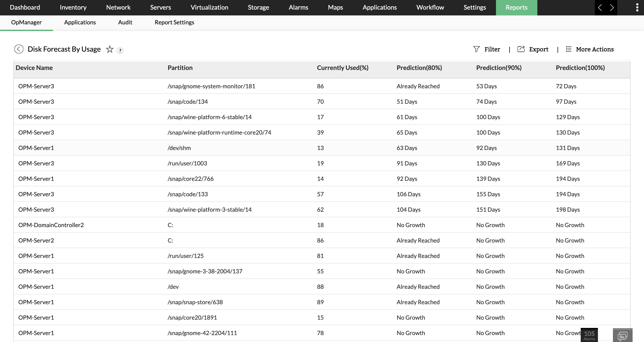Open the help question mark icon
Screen dimensions: 644x342
(x=120, y=51)
